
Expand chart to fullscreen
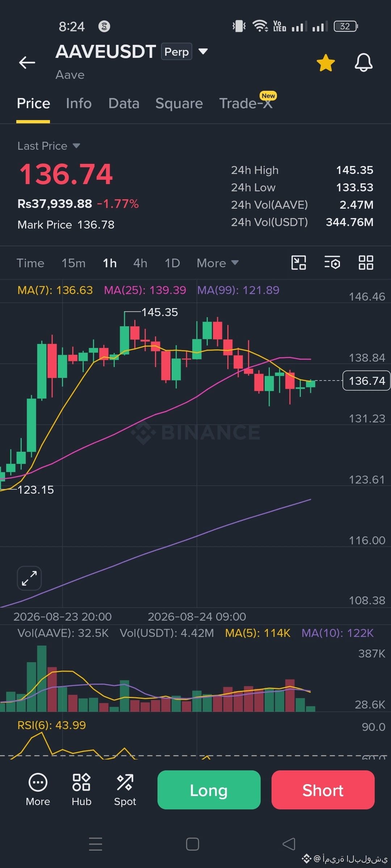29,578
